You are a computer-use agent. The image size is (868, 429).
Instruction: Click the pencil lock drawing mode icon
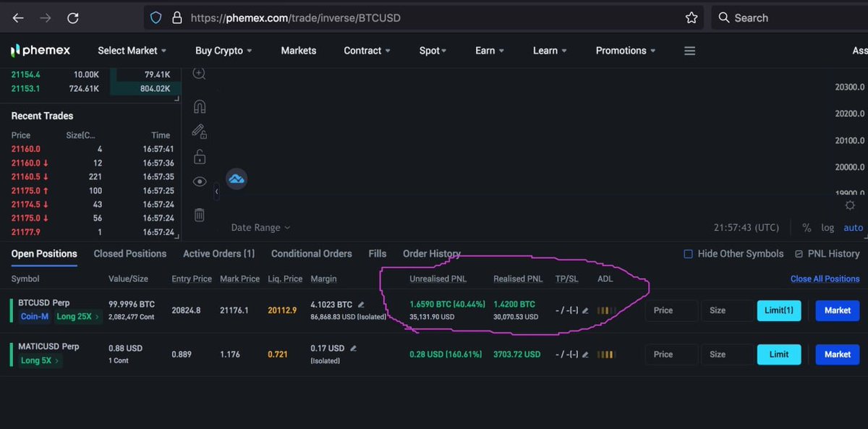[200, 131]
